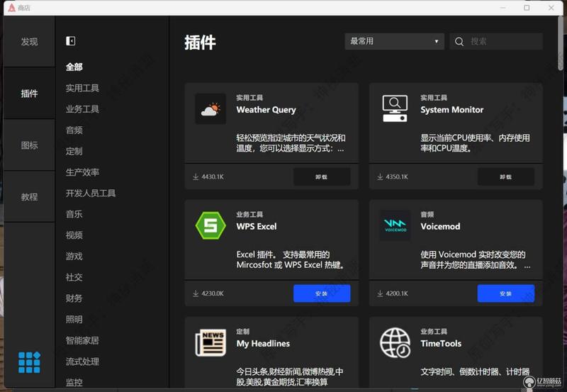The width and height of the screenshot is (567, 392).
Task: Select the 财务 category
Action: (74, 298)
